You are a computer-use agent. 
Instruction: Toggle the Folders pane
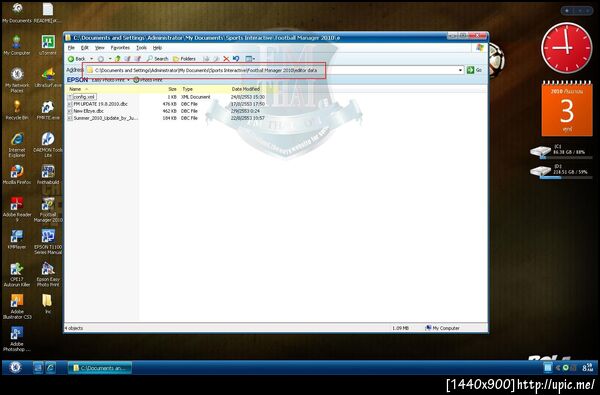coord(184,59)
